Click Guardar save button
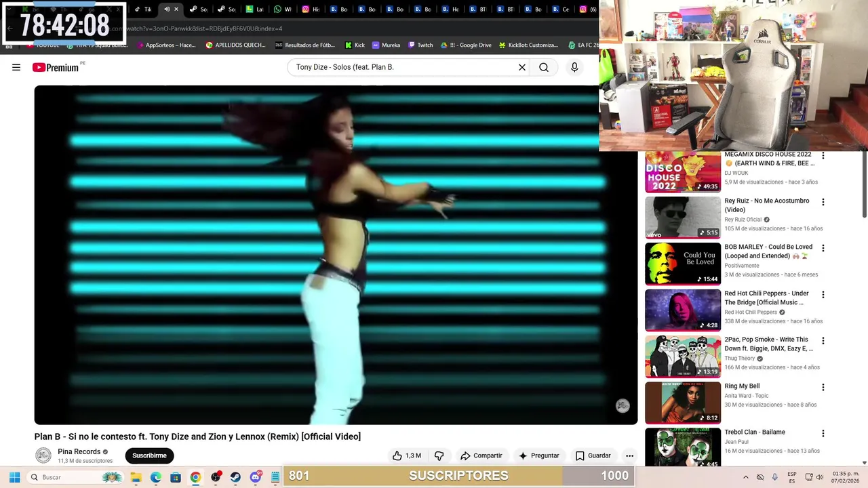 click(593, 455)
